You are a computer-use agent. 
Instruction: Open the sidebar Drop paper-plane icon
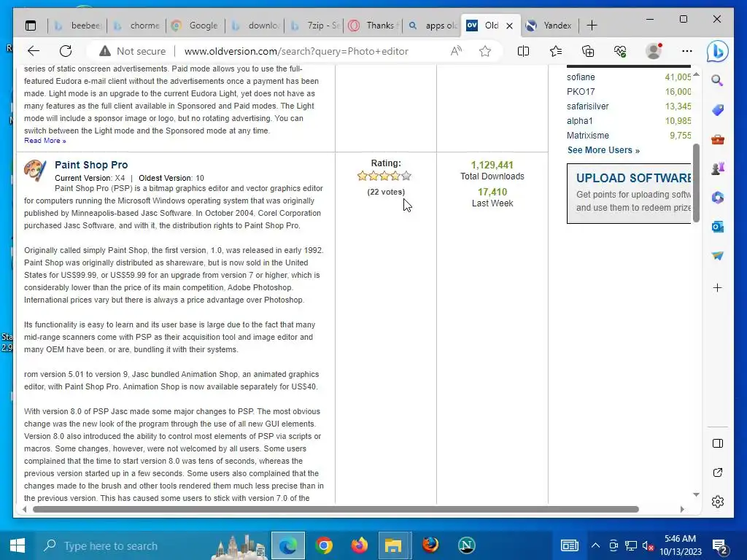coord(718,256)
